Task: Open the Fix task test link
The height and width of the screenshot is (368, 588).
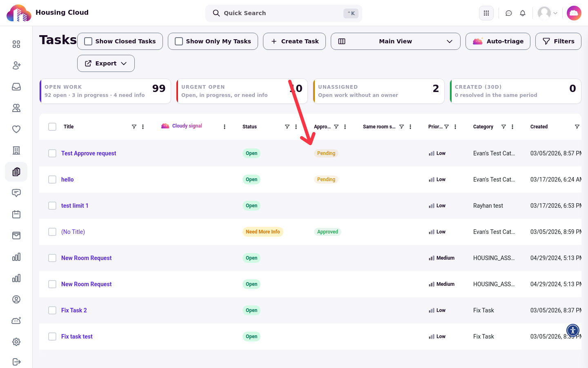Action: click(x=77, y=337)
